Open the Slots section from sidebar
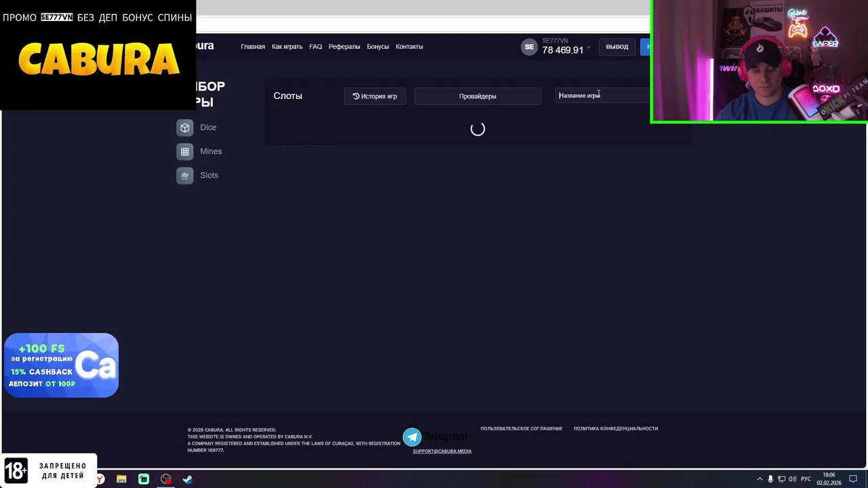The height and width of the screenshot is (488, 868). [x=197, y=175]
